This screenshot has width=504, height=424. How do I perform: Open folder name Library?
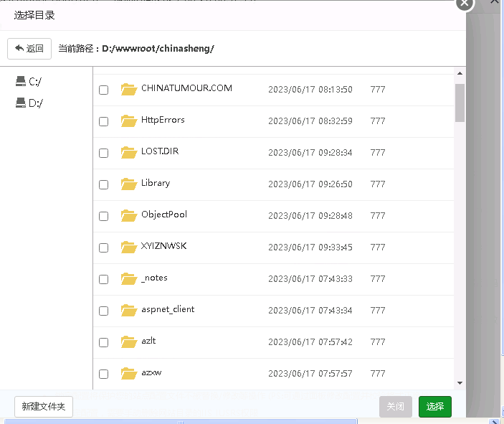click(x=156, y=183)
